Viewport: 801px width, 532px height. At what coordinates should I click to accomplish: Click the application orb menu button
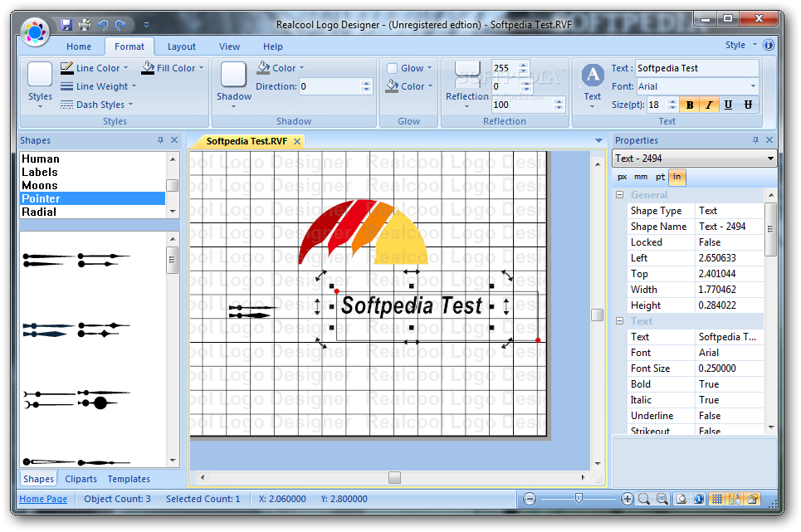click(35, 32)
